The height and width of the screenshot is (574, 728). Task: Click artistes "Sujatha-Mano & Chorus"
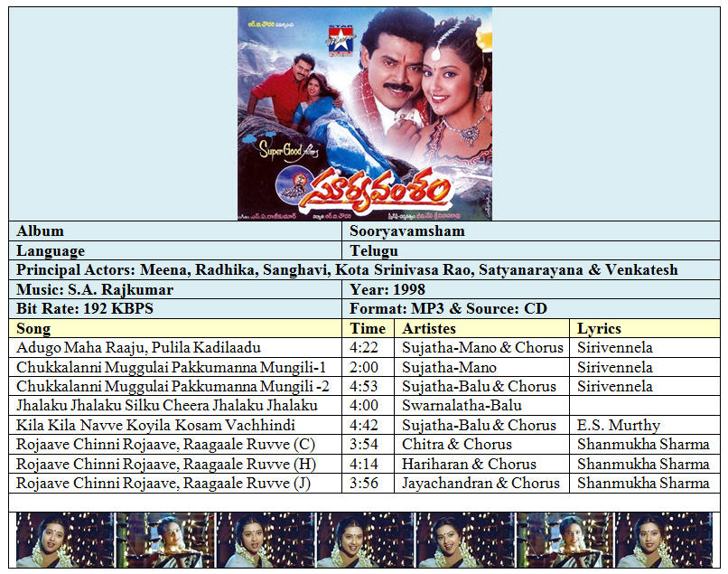click(x=482, y=348)
